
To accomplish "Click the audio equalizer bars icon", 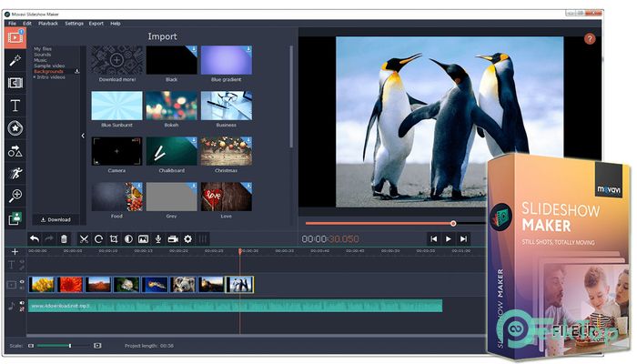I will click(x=203, y=238).
